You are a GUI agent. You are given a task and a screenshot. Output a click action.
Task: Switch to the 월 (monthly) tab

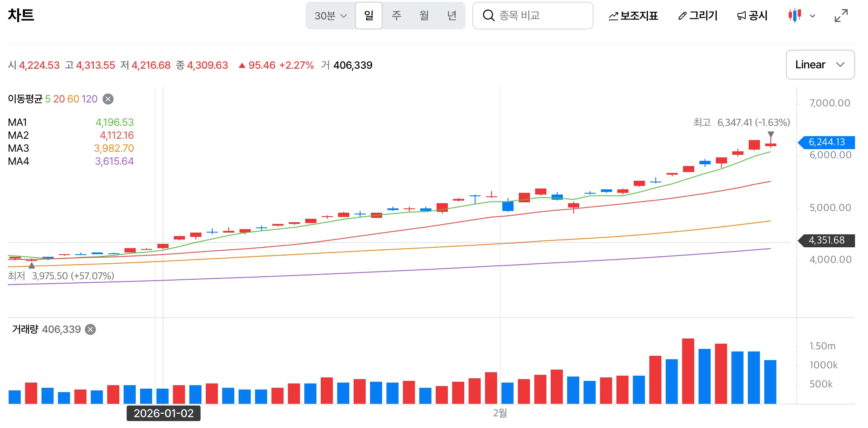(424, 16)
